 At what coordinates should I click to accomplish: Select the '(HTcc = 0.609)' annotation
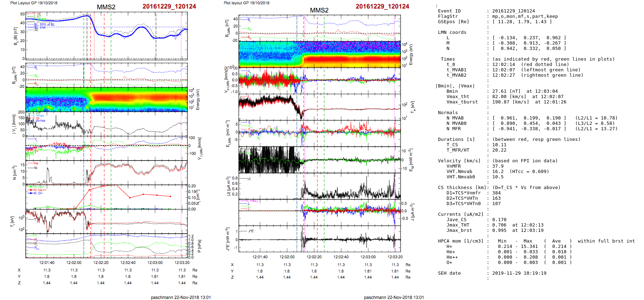pyautogui.click(x=529, y=172)
